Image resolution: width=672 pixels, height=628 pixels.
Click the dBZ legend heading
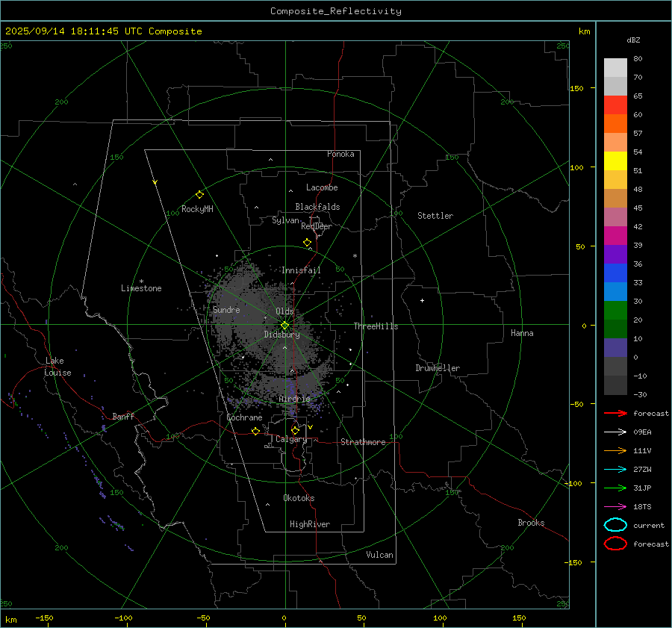tap(633, 40)
